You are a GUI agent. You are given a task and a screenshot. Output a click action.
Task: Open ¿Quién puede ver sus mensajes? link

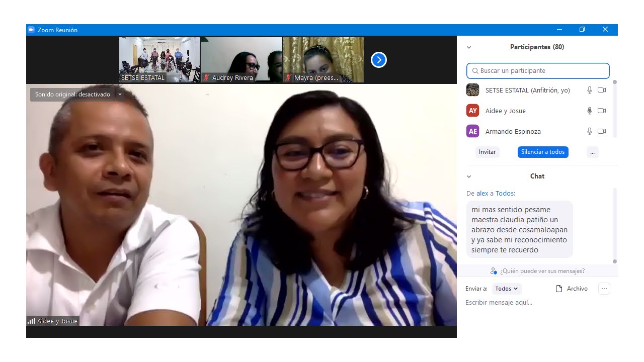[x=542, y=271]
